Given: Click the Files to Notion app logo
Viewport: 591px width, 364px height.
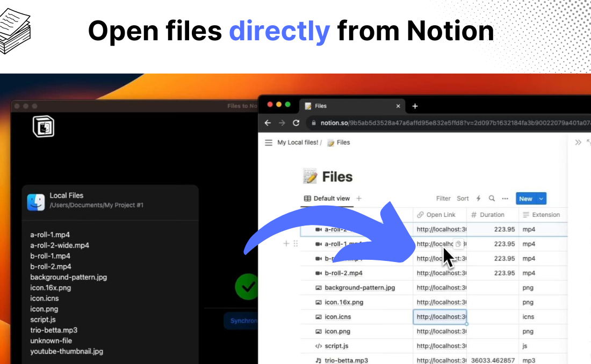Looking at the screenshot, I should [44, 126].
